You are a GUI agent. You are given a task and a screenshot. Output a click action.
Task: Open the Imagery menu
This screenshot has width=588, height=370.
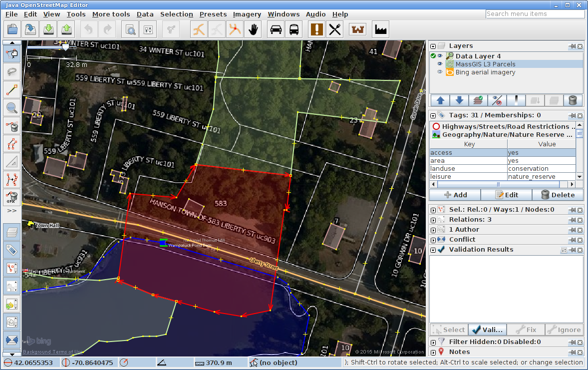click(x=247, y=14)
